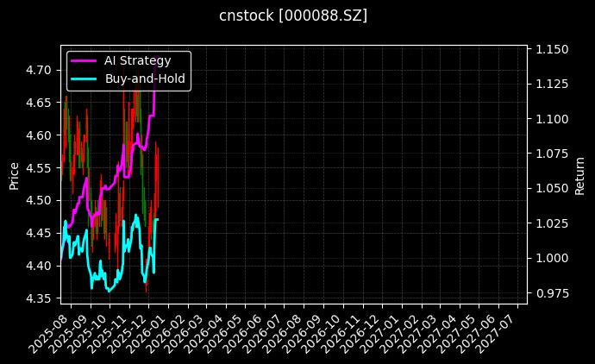Select the Buy-and-Hold legend label
Image resolution: width=595 pixels, height=364 pixels.
pos(144,78)
